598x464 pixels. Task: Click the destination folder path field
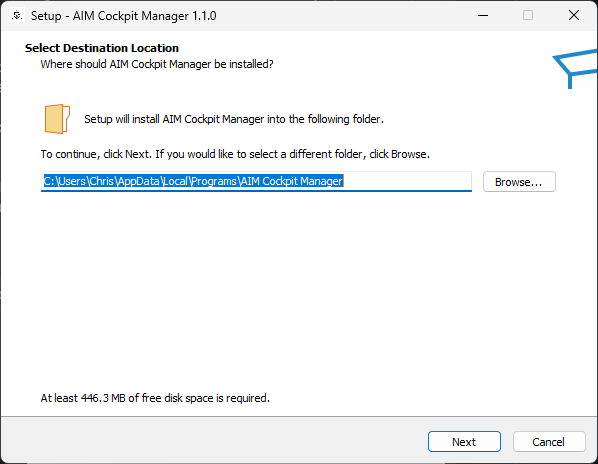pos(256,181)
